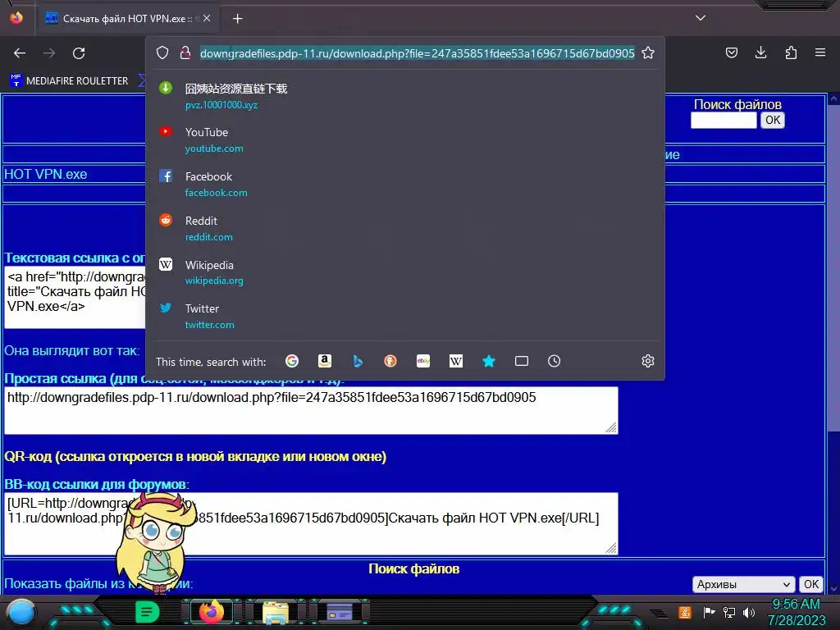Image resolution: width=840 pixels, height=630 pixels.
Task: Focus the URL address bar text
Action: (x=417, y=53)
